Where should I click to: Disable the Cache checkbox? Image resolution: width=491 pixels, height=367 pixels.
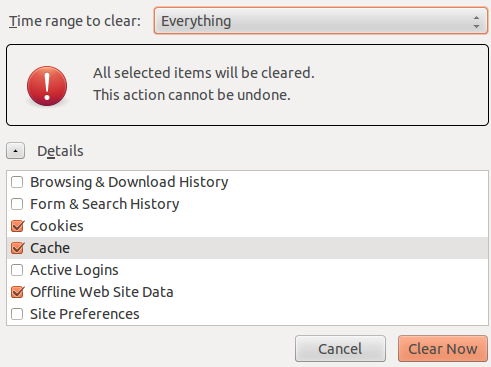click(17, 248)
